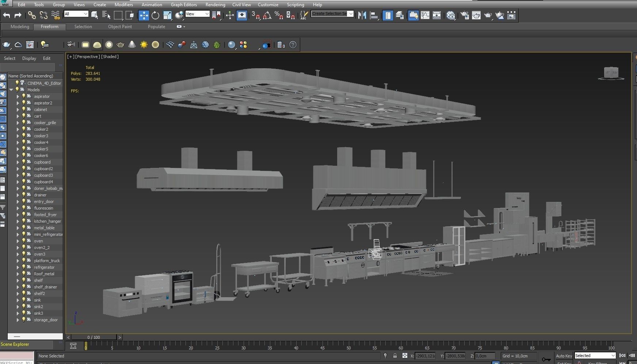Open the Rendered Frame Window icon
This screenshot has width=637, height=364.
coord(476,15)
